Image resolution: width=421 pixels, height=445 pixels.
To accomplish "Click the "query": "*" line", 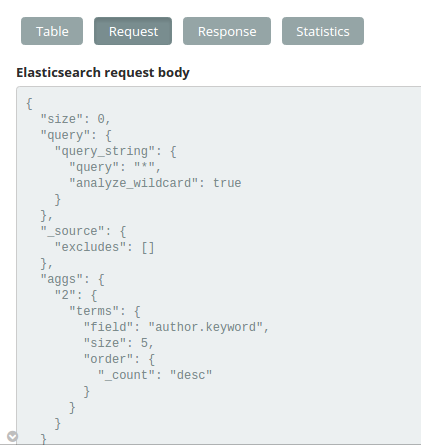I will 115,167.
